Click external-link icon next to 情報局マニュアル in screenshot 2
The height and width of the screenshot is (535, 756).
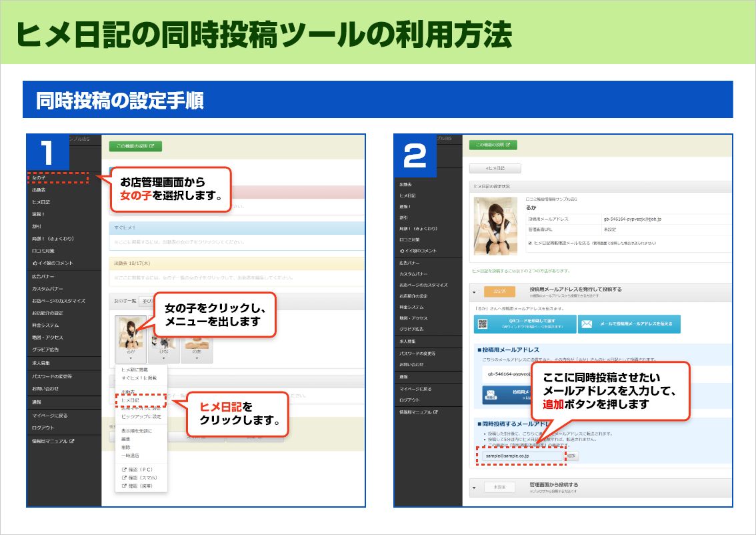435,412
